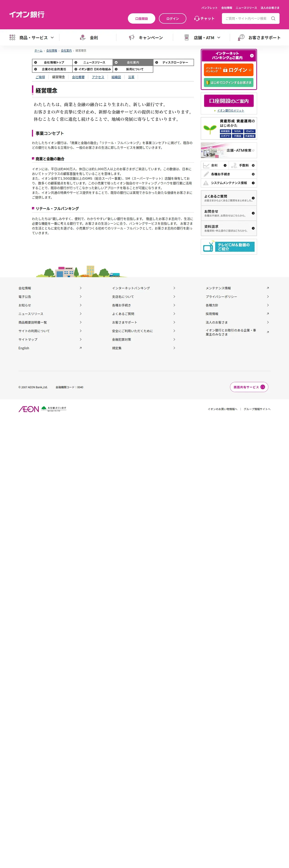Viewport: 289px width, 868px height.
Task: Open the 沿革 sub-navigation link
Action: [x=131, y=77]
